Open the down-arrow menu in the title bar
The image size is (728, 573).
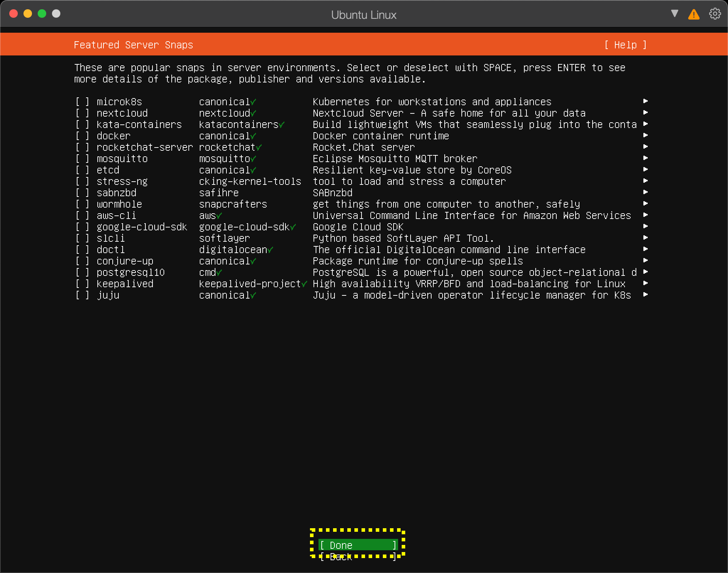coord(674,14)
